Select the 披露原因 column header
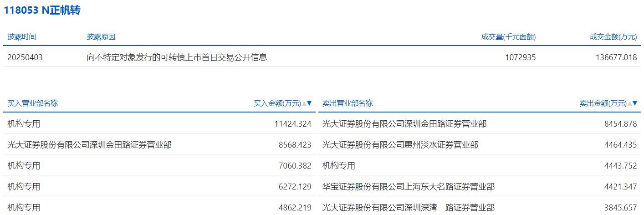This screenshot has height=215, width=644. (x=101, y=37)
